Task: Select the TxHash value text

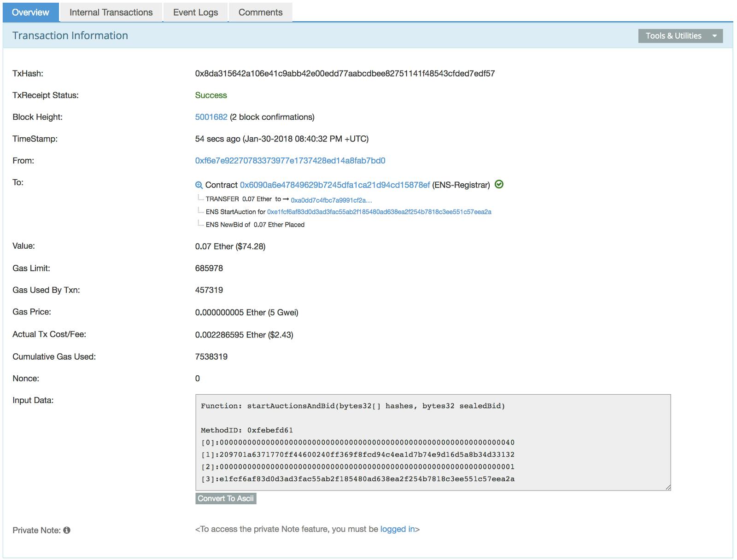Action: tap(345, 73)
